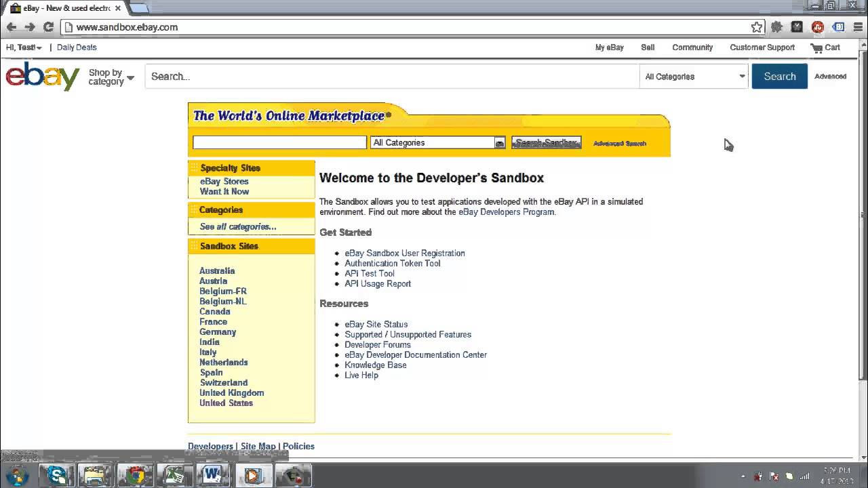This screenshot has height=488, width=868.
Task: Click the vertical page scrollbar
Action: point(863,216)
